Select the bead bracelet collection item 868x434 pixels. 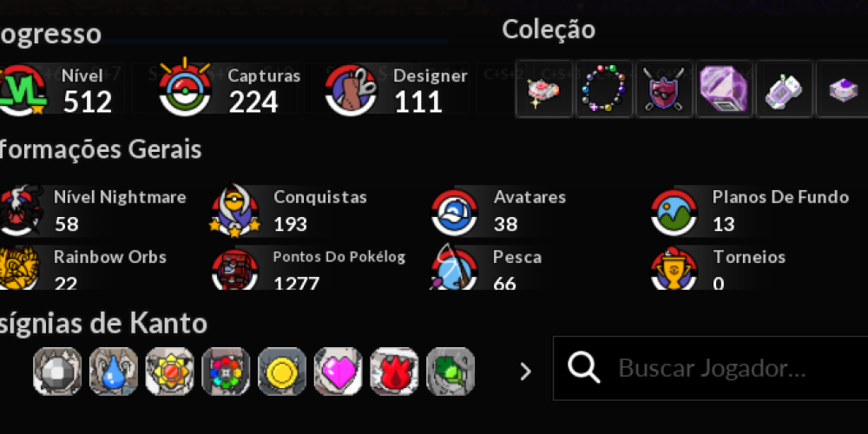[x=604, y=89]
